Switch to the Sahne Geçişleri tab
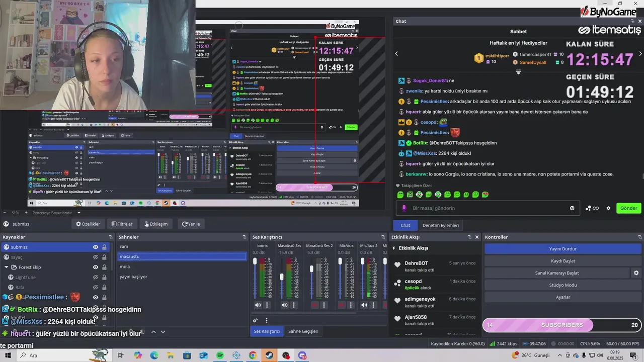The width and height of the screenshot is (644, 362). [303, 331]
